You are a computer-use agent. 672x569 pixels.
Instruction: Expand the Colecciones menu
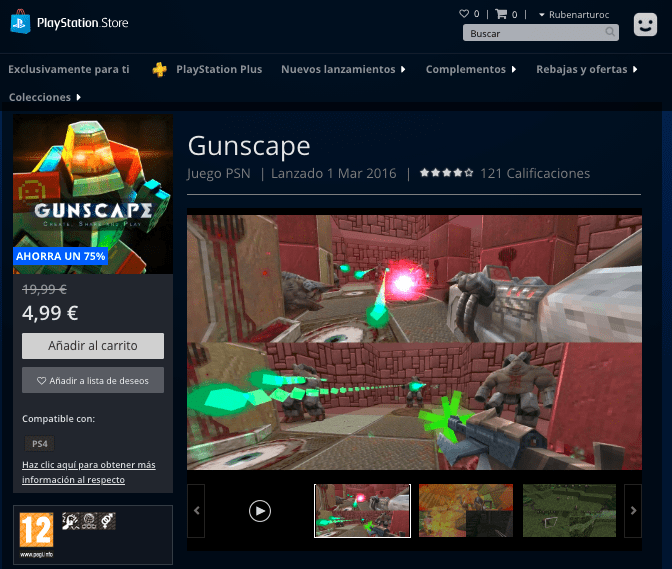[x=45, y=97]
